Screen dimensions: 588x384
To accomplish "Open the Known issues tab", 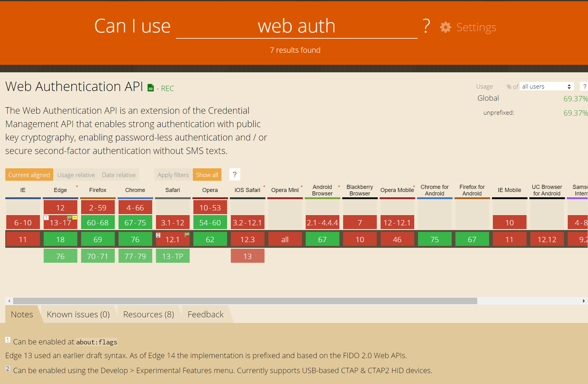I will (x=78, y=314).
